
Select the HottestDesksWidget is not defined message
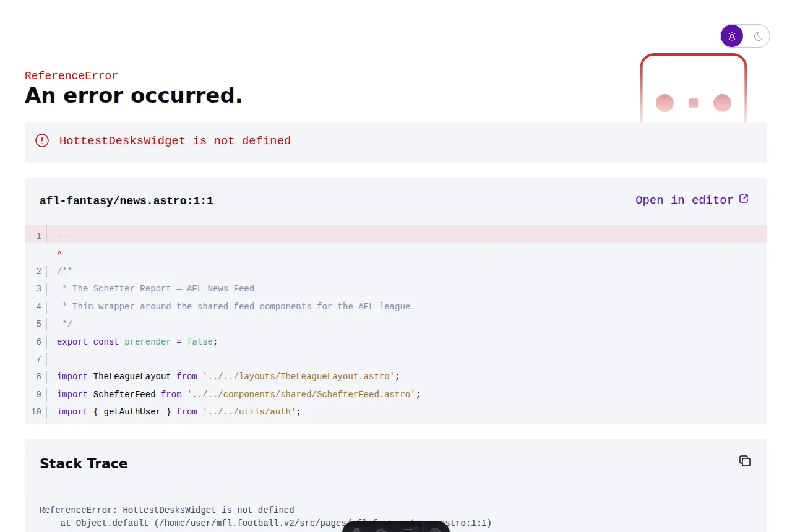(x=175, y=140)
